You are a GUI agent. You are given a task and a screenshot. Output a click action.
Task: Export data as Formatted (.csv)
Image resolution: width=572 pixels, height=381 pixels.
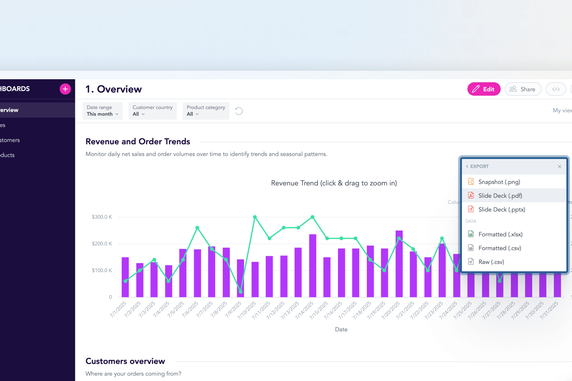click(514, 248)
